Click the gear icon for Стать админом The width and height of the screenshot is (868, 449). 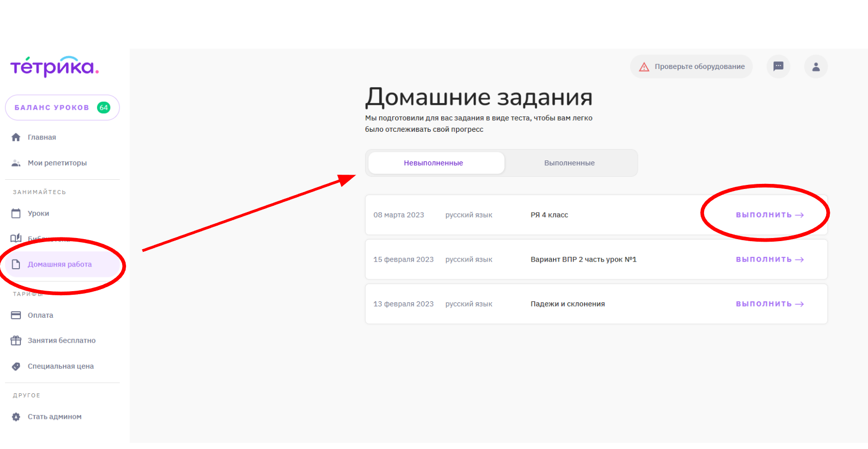(16, 417)
